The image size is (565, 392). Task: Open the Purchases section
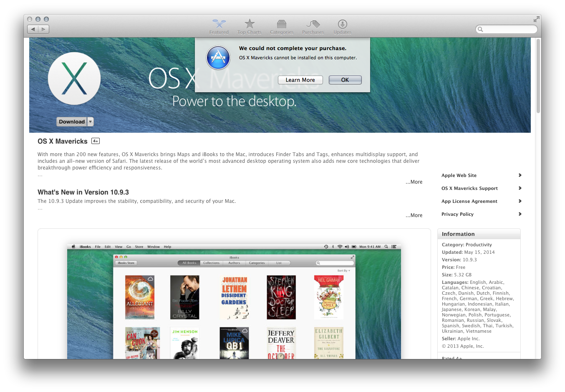pyautogui.click(x=313, y=27)
